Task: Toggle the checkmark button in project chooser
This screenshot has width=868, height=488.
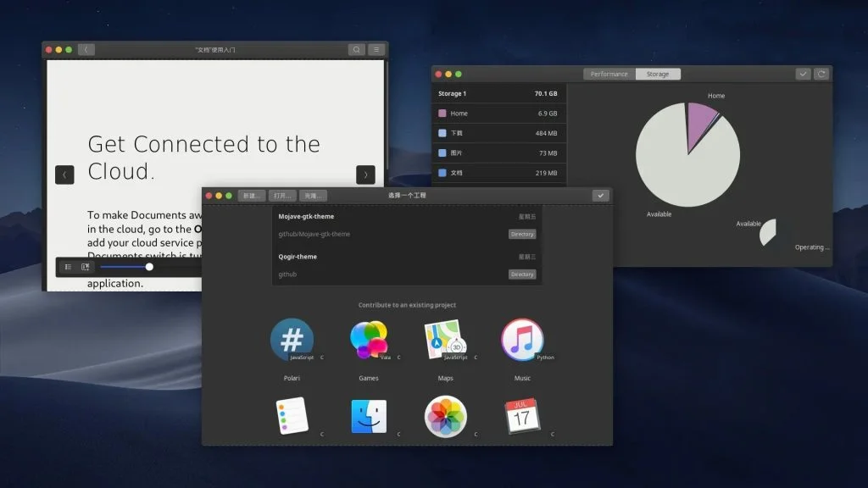Action: click(x=601, y=196)
